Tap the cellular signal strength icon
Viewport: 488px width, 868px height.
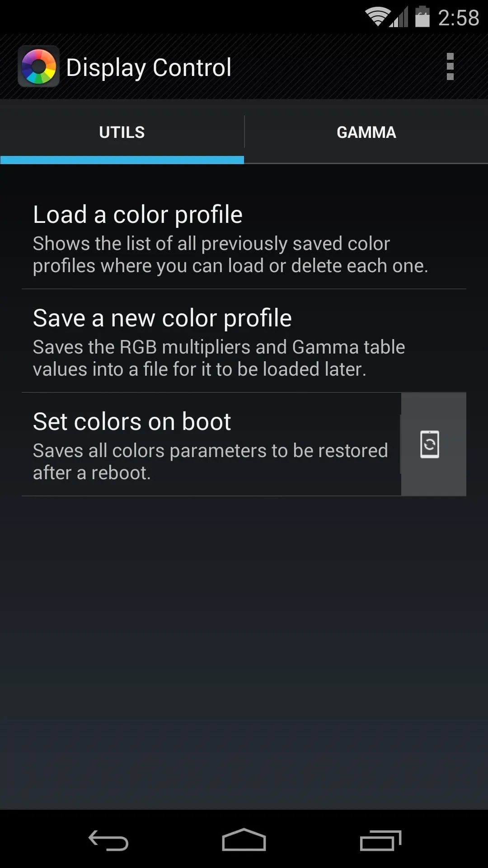point(399,17)
